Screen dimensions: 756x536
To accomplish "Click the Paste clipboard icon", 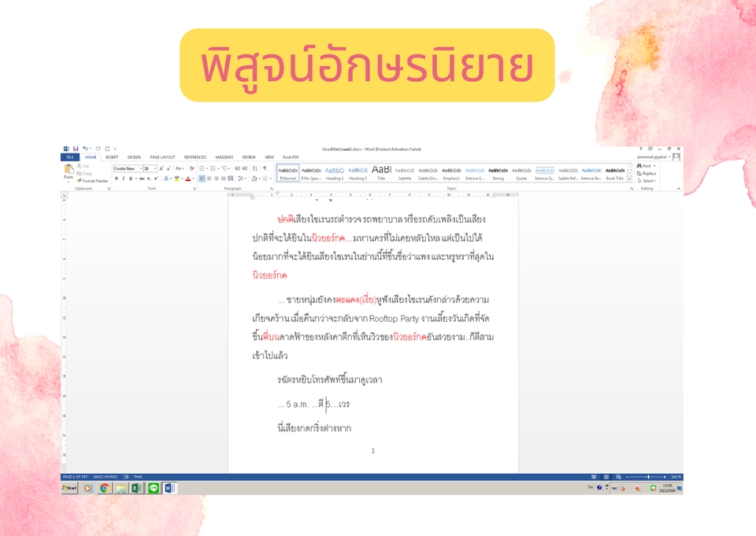I will pyautogui.click(x=69, y=168).
